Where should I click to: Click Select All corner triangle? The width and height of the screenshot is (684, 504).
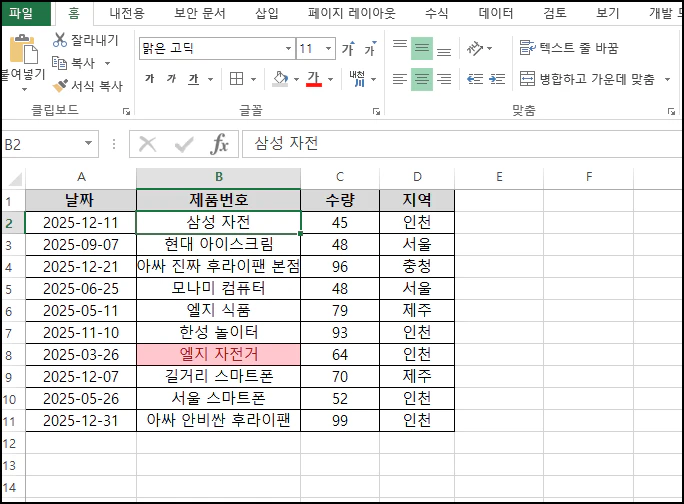[14, 179]
